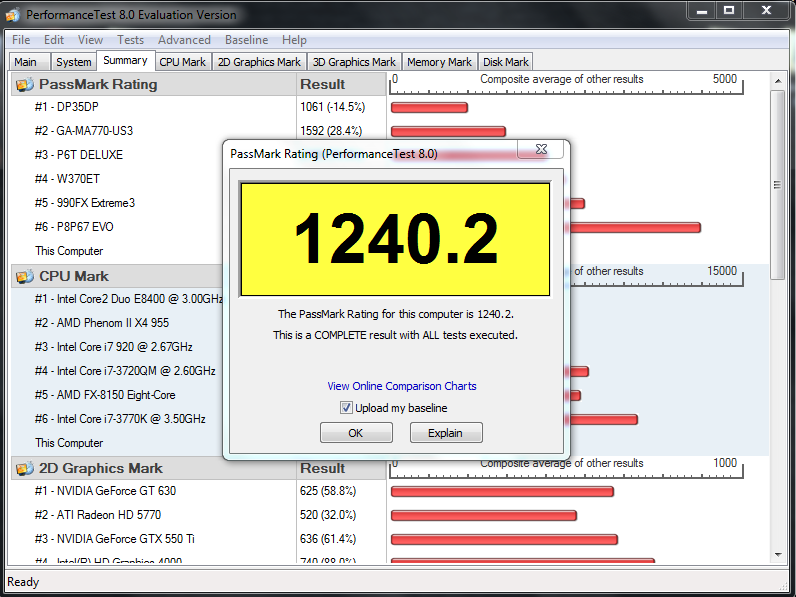This screenshot has height=597, width=796.
Task: Click the CPU Mark section icon
Action: point(24,277)
